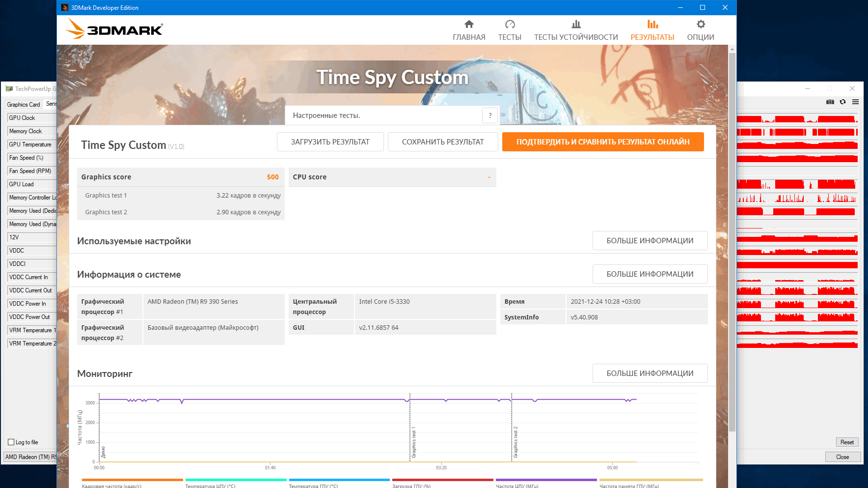
Task: Open AMD Radeon GPU selector dropdown in GPU-Z
Action: point(30,457)
